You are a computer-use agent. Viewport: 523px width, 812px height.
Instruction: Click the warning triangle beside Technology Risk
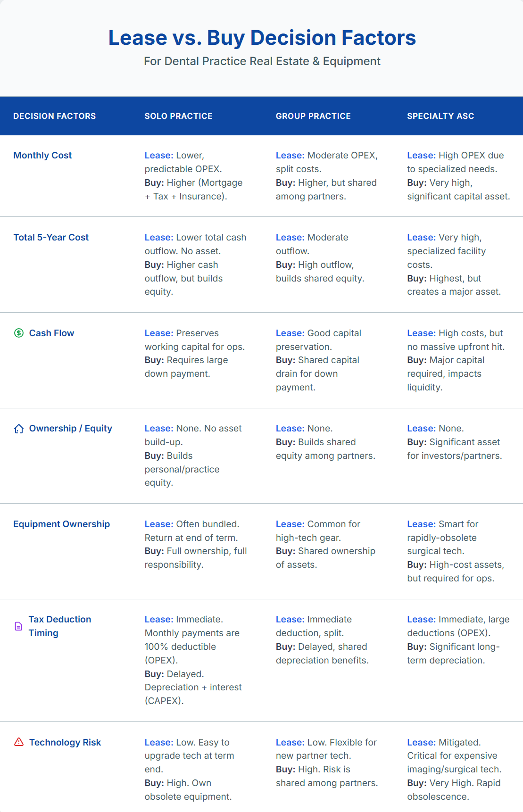[x=19, y=742]
